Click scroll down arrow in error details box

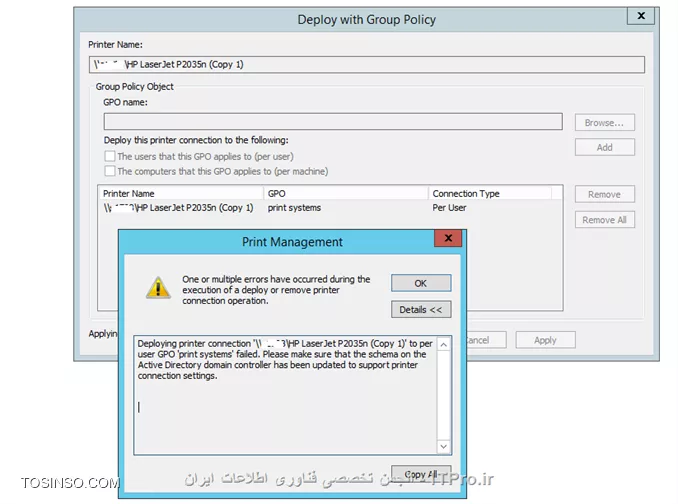tap(444, 446)
